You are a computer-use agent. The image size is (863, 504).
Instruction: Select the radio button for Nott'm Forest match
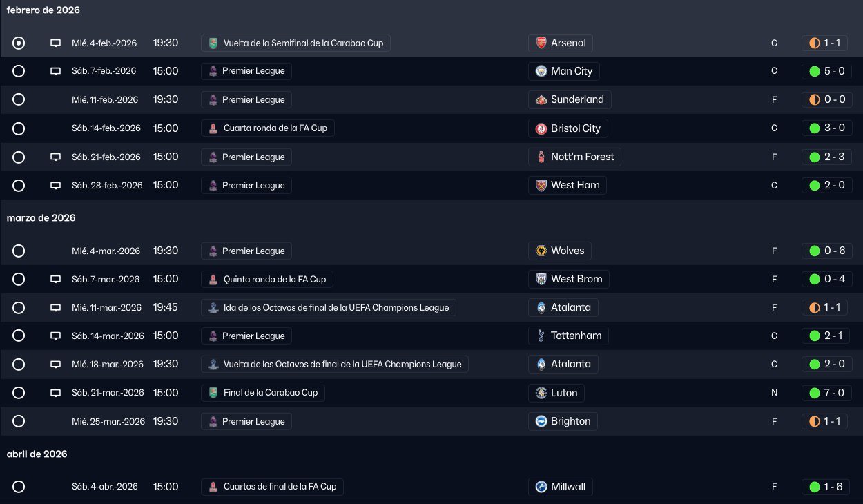click(x=19, y=157)
